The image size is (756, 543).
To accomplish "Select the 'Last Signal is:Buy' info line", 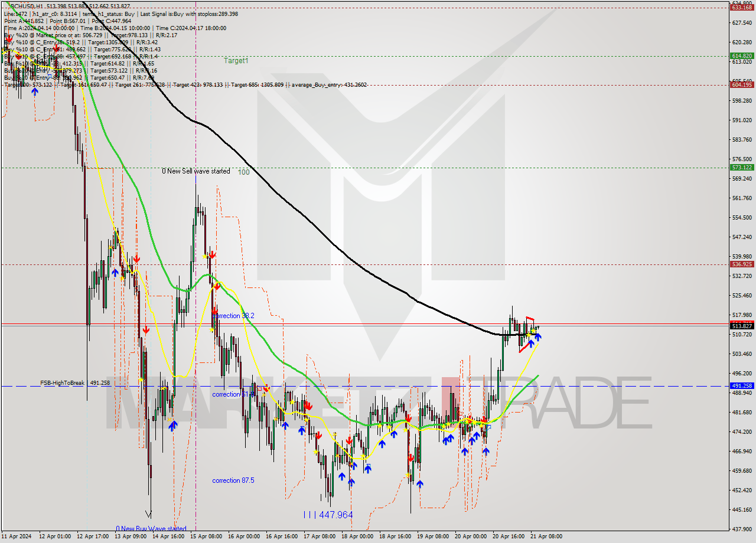I will pyautogui.click(x=188, y=14).
